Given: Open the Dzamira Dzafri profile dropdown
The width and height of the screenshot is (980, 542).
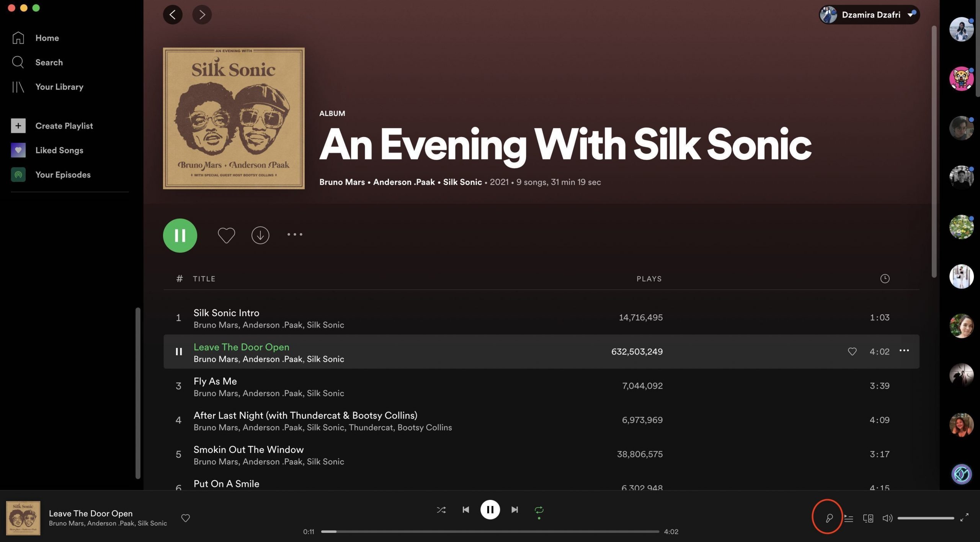Looking at the screenshot, I should coord(869,15).
